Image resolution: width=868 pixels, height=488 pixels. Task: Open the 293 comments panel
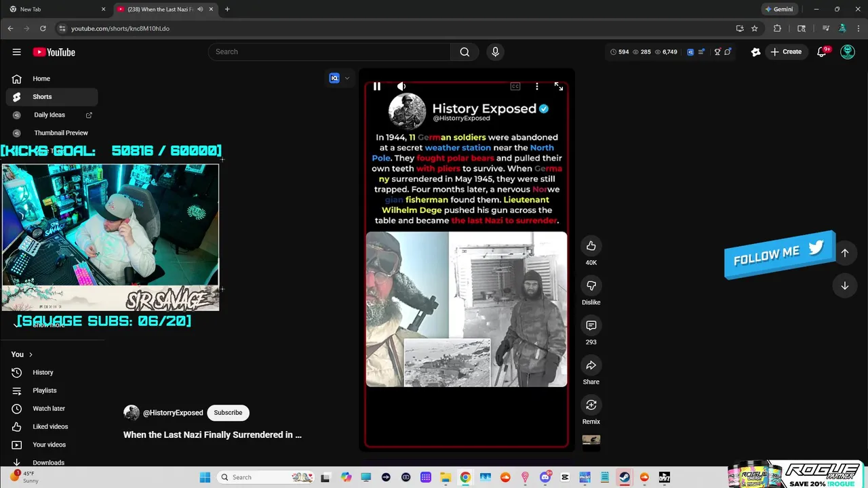coord(591,325)
